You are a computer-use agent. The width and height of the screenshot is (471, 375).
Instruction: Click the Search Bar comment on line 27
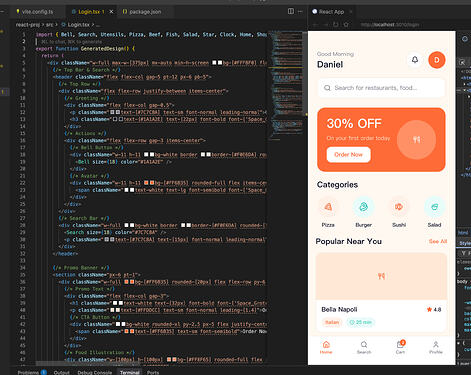(x=84, y=218)
